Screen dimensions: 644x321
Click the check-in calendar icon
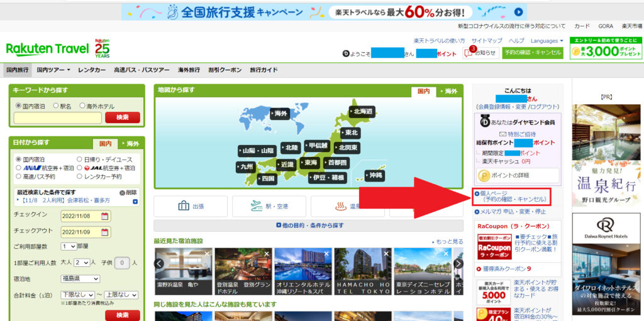tap(105, 216)
